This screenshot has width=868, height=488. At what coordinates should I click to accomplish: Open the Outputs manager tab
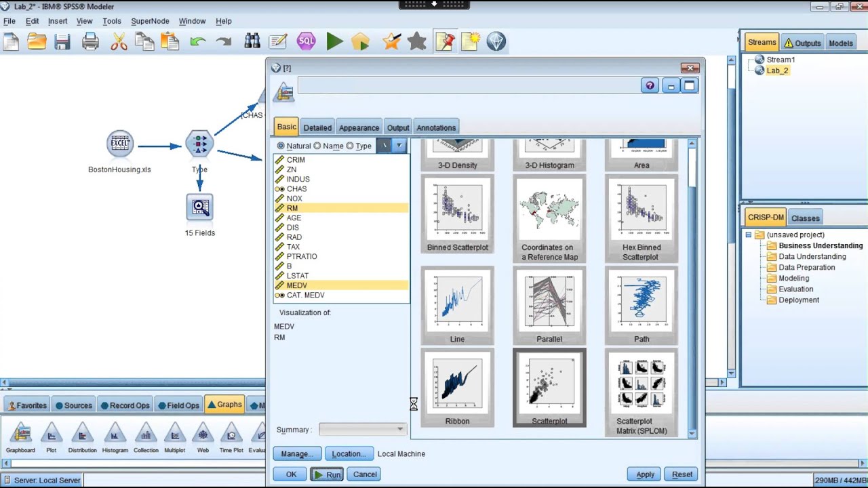(802, 43)
